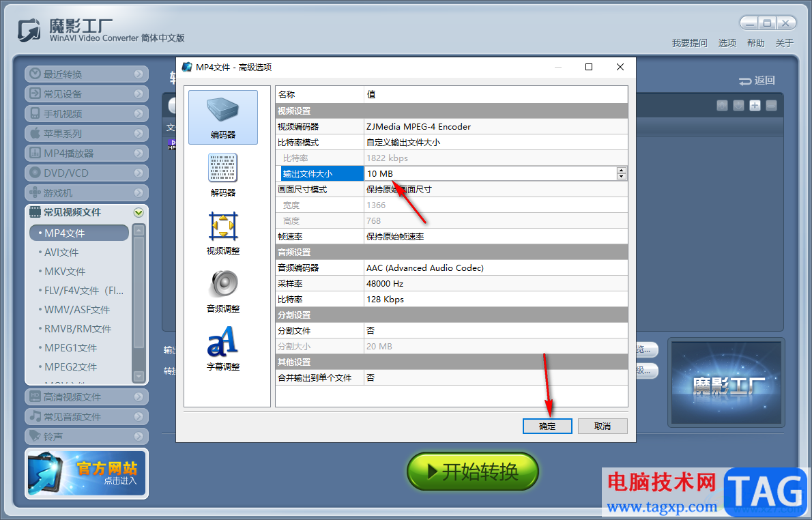Open the 选项 menu
Viewport: 812px width, 520px height.
click(x=727, y=43)
